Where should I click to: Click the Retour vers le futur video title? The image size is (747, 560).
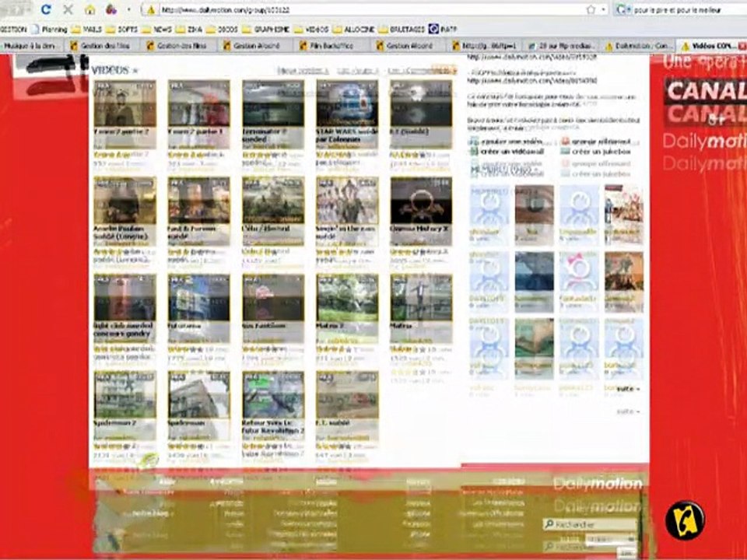273,427
